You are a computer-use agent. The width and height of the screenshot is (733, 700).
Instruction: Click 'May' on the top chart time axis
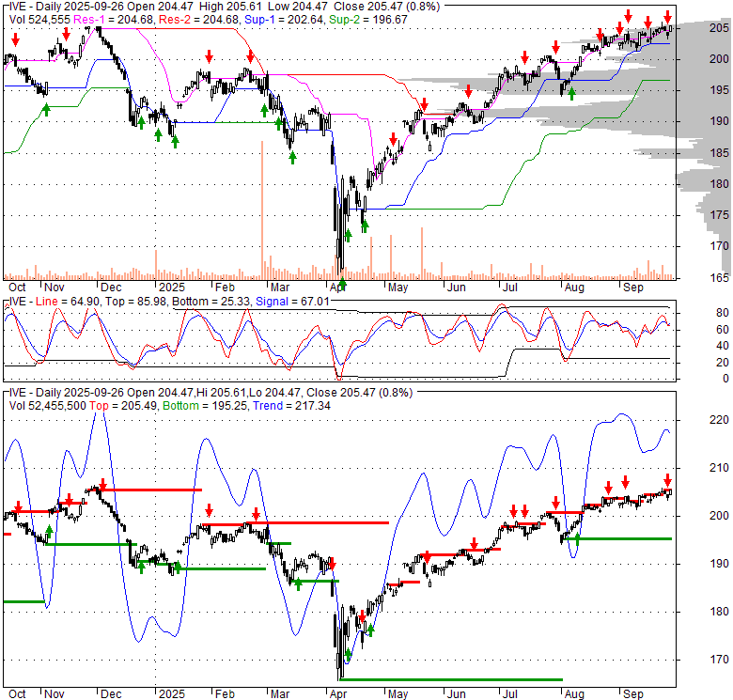[398, 288]
